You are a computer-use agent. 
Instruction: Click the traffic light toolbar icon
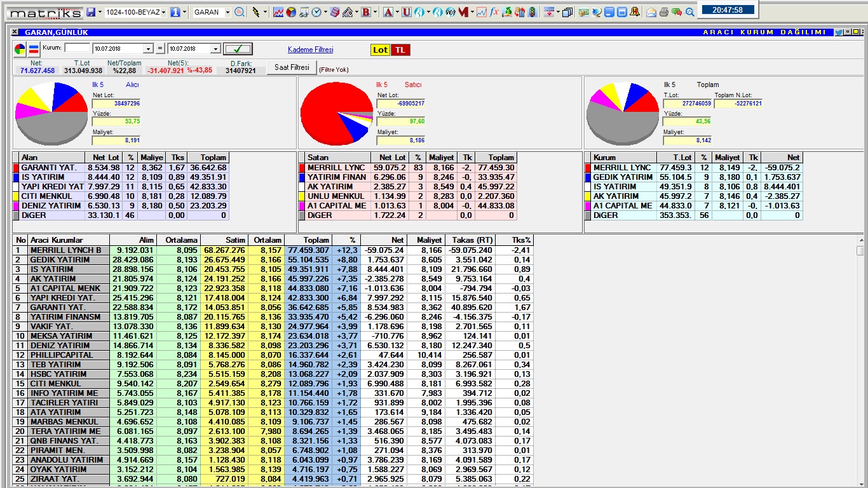tap(532, 12)
